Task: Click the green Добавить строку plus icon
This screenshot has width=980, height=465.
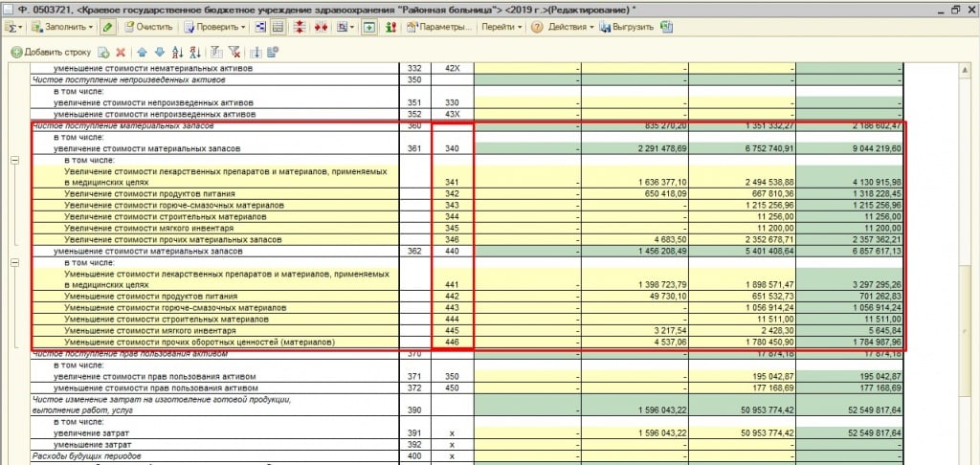Action: click(16, 52)
